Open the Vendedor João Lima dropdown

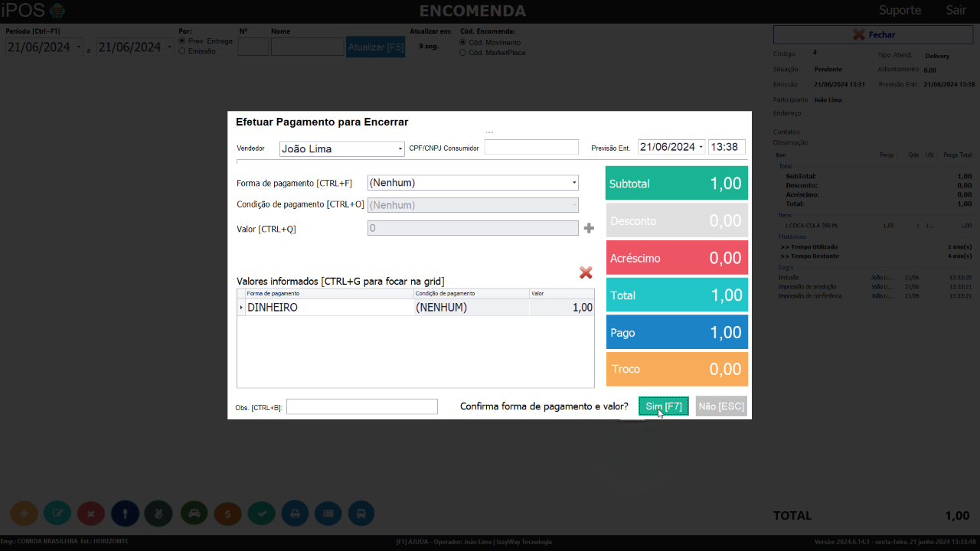coord(400,149)
